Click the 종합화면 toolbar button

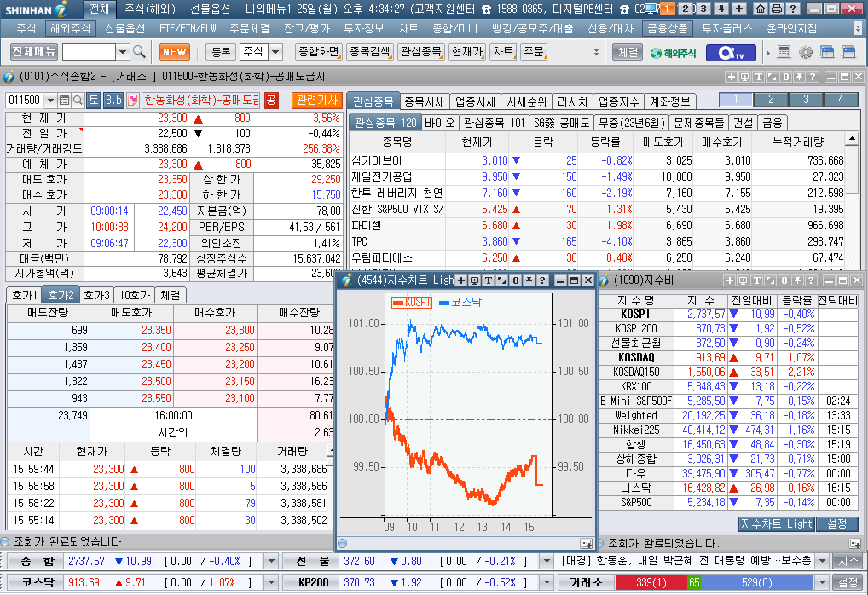pos(318,52)
